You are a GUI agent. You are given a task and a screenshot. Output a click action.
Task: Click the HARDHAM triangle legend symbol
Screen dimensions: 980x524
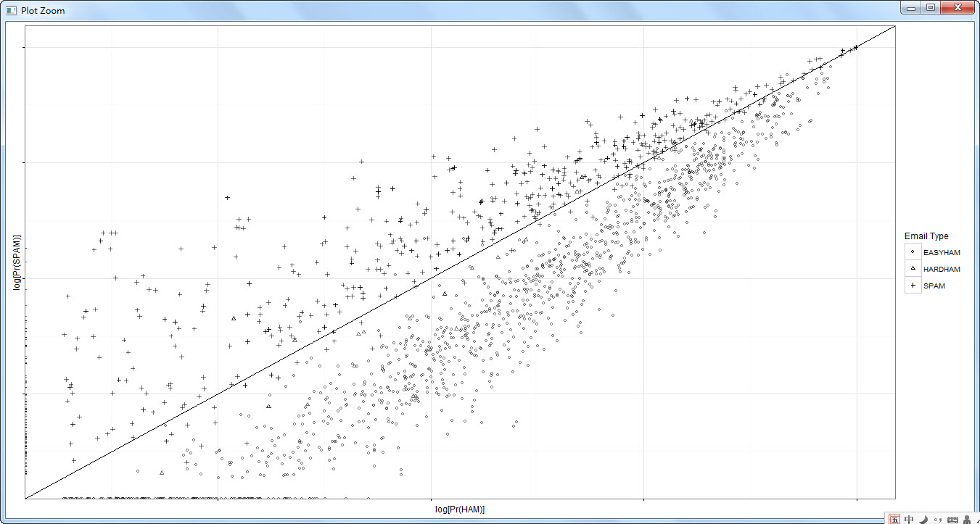pos(913,269)
